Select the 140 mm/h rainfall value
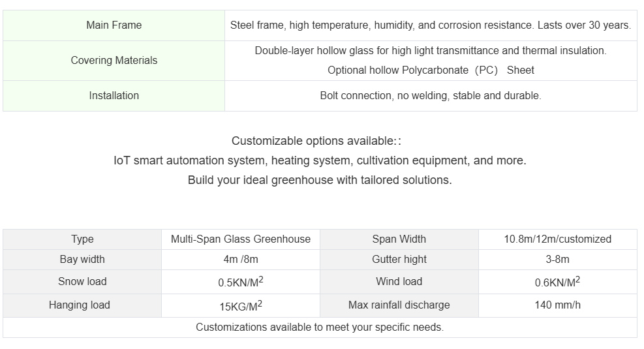 pyautogui.click(x=557, y=305)
